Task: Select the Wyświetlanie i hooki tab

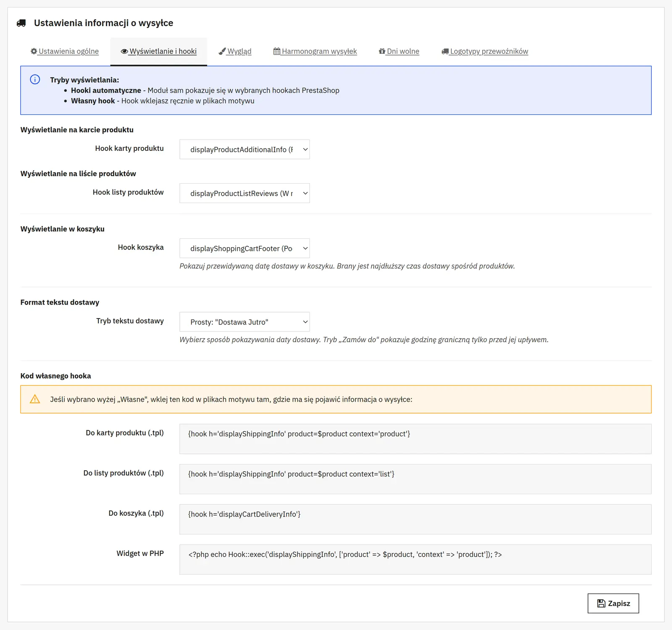Action: pos(159,51)
